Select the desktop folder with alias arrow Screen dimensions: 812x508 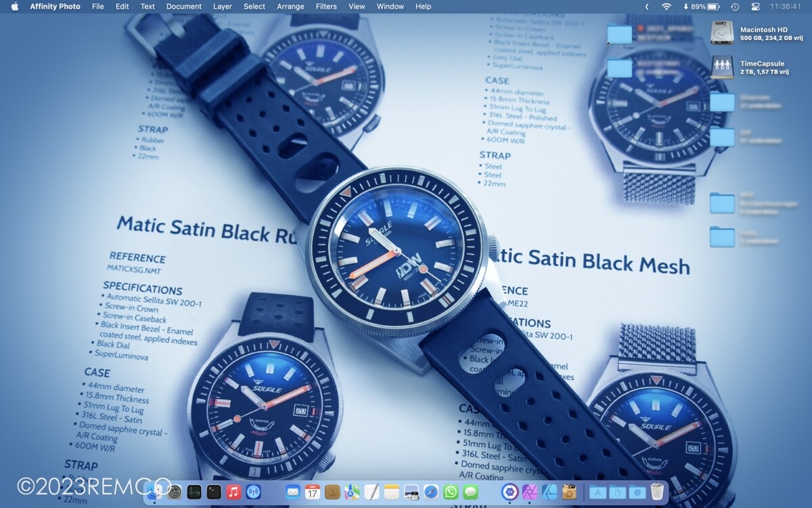[x=619, y=35]
